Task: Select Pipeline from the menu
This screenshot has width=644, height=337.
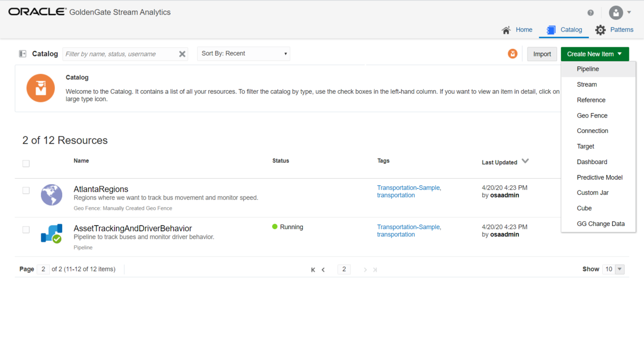Action: [x=598, y=69]
